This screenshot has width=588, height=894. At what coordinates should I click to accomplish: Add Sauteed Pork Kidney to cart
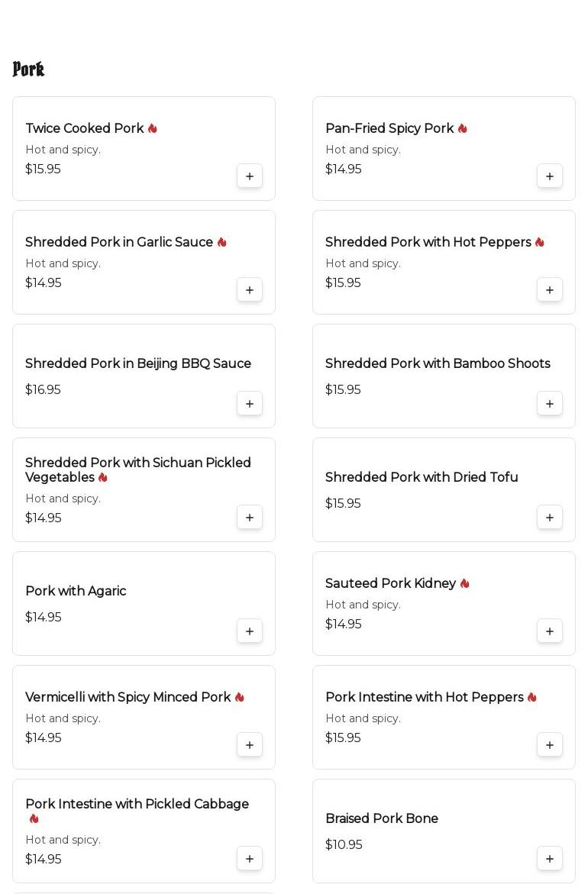pos(550,631)
